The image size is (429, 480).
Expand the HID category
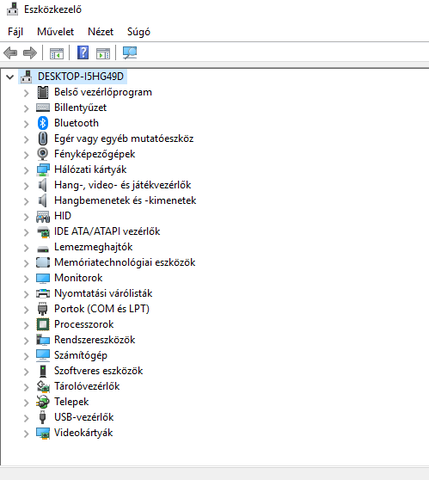(x=26, y=216)
